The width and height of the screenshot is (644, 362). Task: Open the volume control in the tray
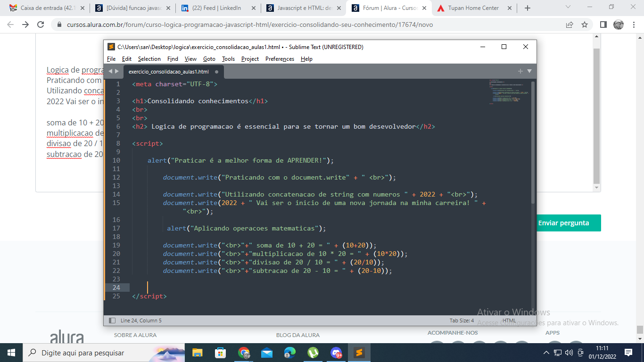point(569,353)
